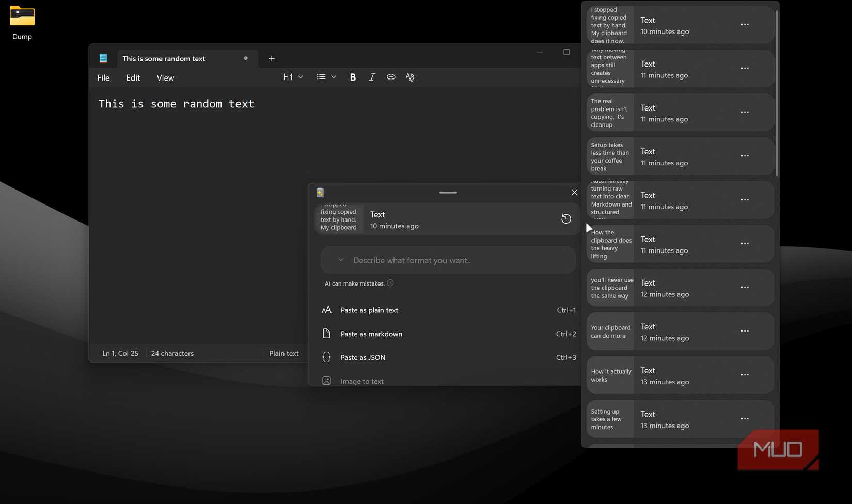Click 'Plain text' in the Notepad status bar

(x=284, y=354)
